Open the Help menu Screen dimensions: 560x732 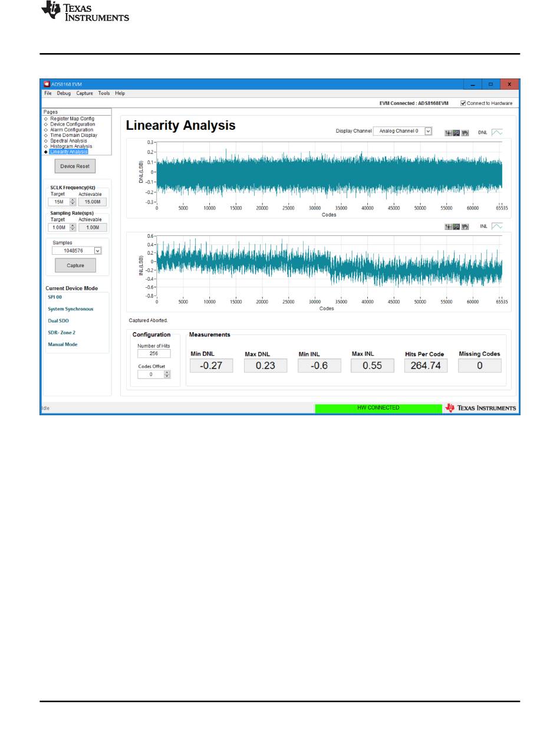tap(120, 93)
